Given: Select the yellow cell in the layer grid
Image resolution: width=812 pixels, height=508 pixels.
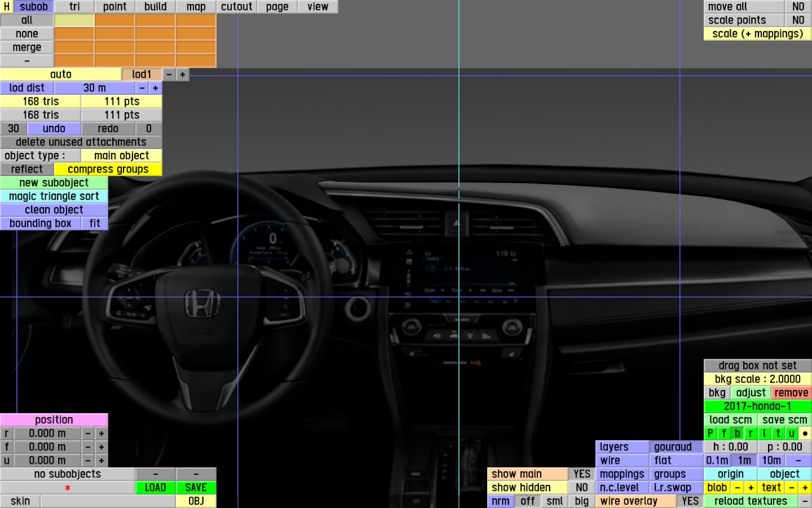Looking at the screenshot, I should pos(74,20).
